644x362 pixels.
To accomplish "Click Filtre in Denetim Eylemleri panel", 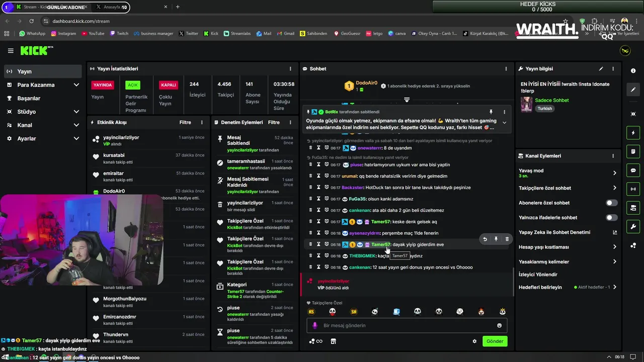I will pyautogui.click(x=274, y=122).
